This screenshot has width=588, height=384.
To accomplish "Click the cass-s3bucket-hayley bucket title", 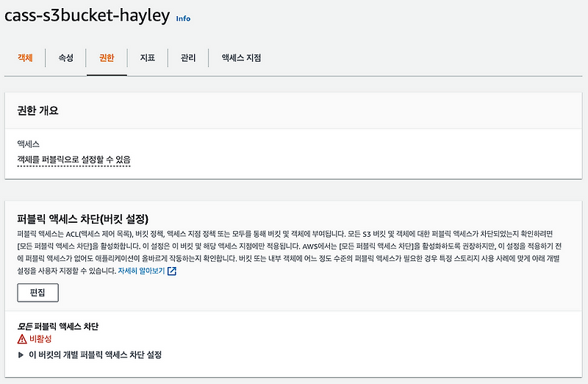I will point(87,15).
